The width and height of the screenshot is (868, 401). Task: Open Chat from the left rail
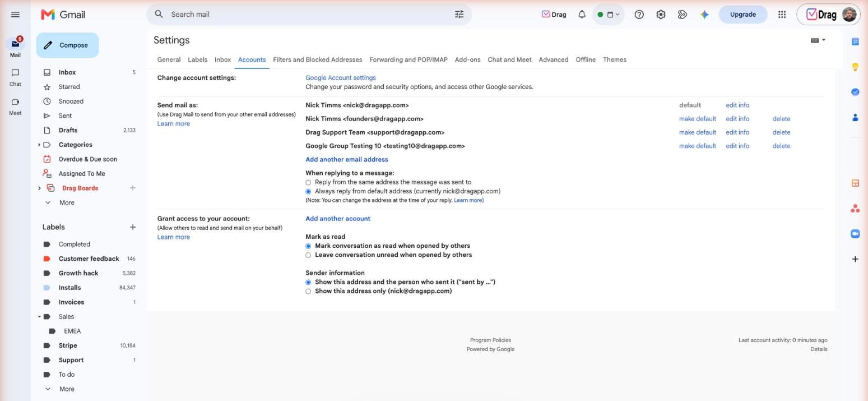tap(15, 77)
